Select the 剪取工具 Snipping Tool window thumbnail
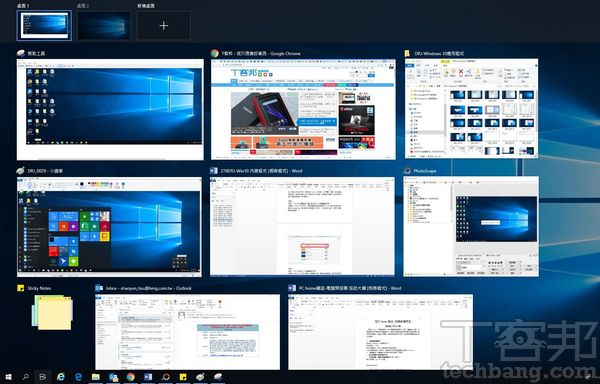This screenshot has width=600, height=384. (x=110, y=109)
